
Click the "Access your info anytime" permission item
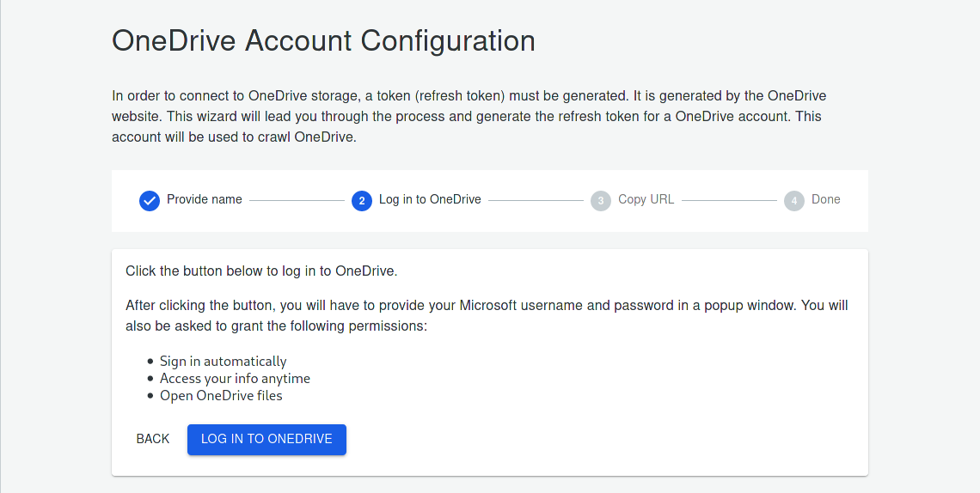click(235, 379)
